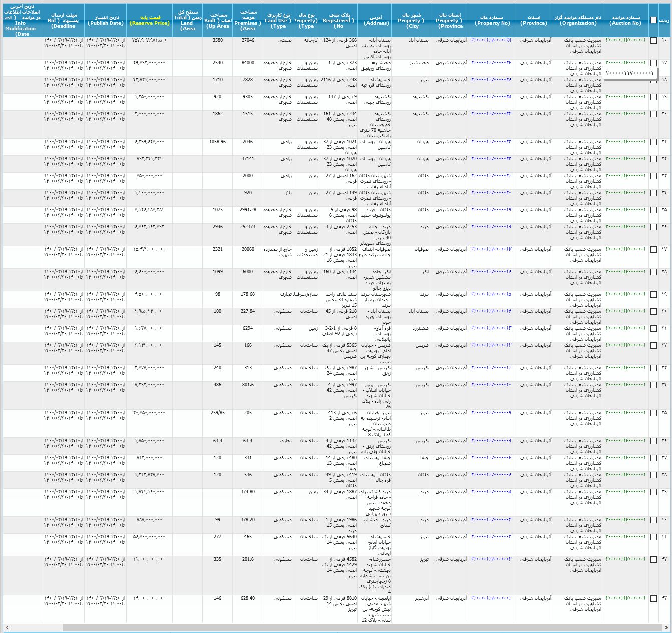
Task: Click the registered plate cell on row 27
Action: [x=339, y=257]
